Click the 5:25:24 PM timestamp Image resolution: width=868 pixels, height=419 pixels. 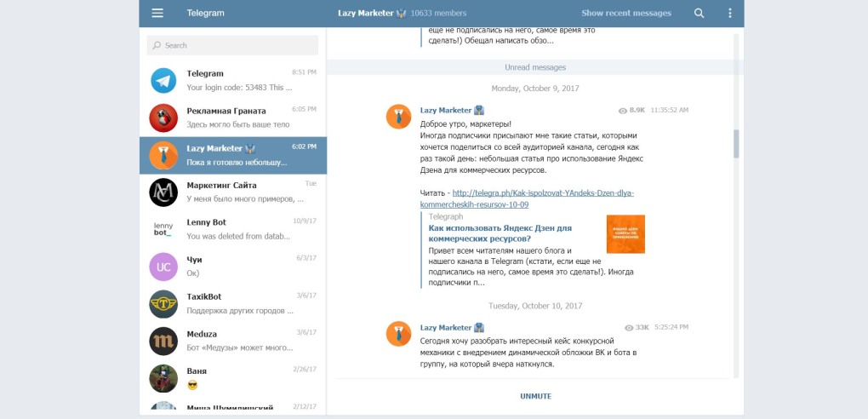click(x=671, y=328)
